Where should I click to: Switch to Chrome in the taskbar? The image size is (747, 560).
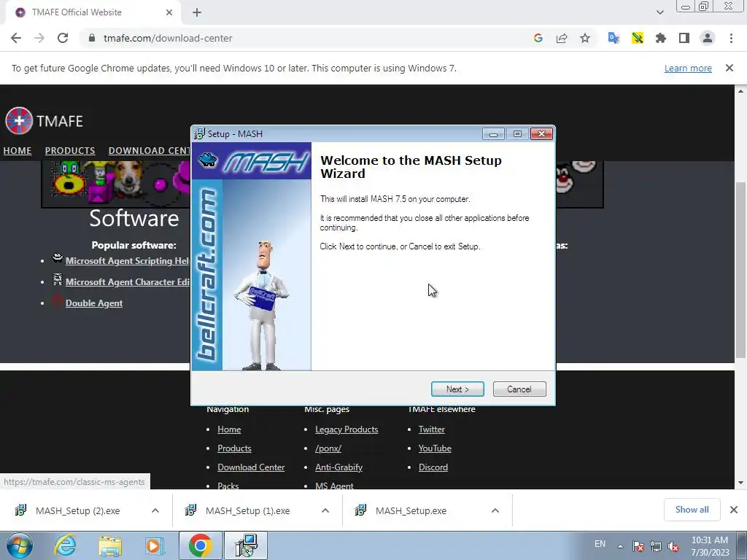point(201,545)
